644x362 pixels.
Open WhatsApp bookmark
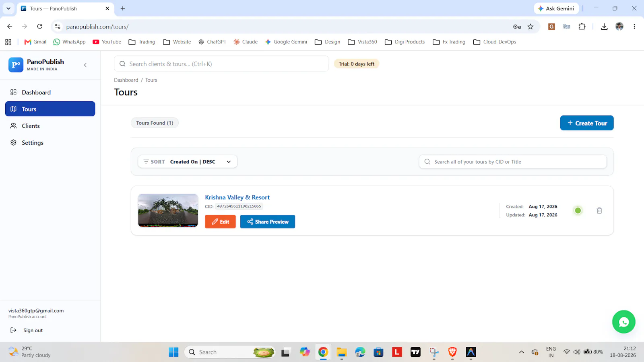(70, 42)
